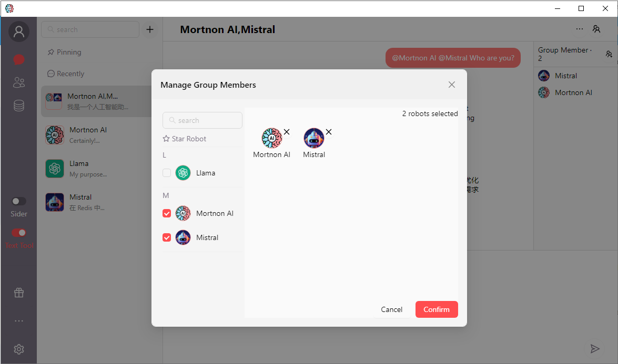618x364 pixels.
Task: Click the gift box icon
Action: (19, 293)
